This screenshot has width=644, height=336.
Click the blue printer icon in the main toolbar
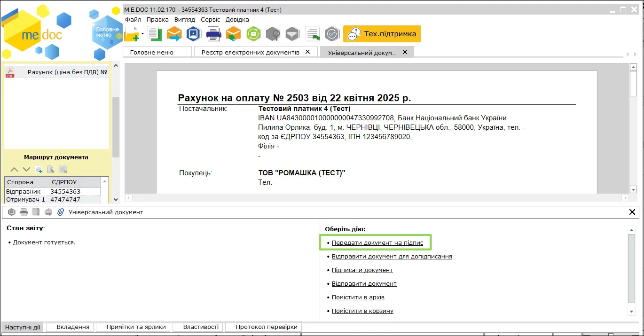point(214,34)
